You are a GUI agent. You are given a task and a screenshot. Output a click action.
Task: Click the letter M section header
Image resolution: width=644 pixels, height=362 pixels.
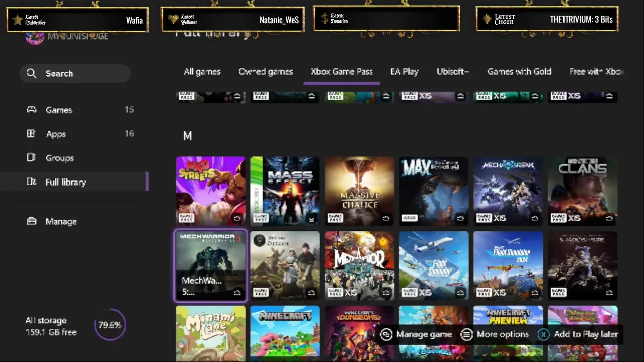188,136
